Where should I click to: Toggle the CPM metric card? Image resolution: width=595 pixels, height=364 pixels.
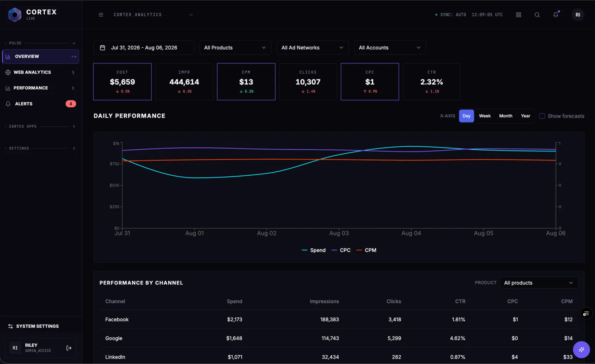coord(246,82)
